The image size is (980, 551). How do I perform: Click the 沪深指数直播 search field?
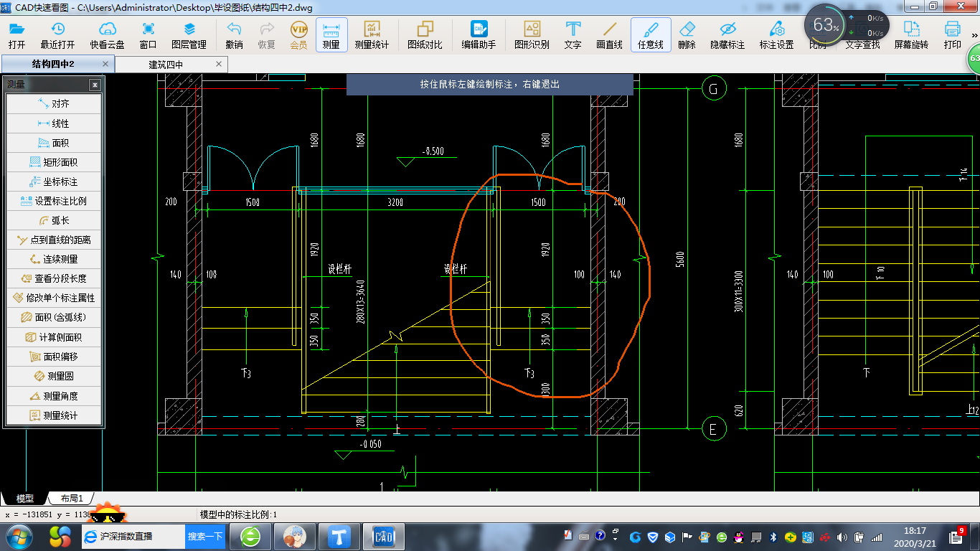coord(133,536)
